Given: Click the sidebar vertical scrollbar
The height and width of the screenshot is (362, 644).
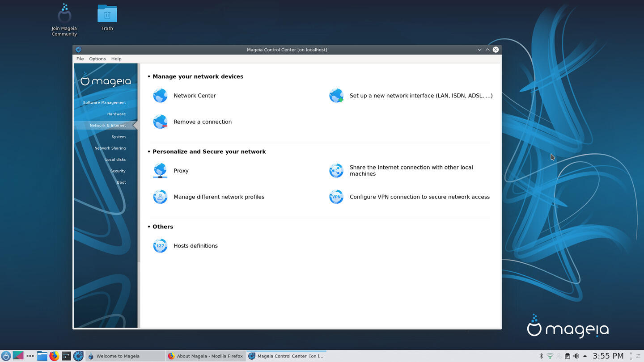Looking at the screenshot, I should 139,163.
